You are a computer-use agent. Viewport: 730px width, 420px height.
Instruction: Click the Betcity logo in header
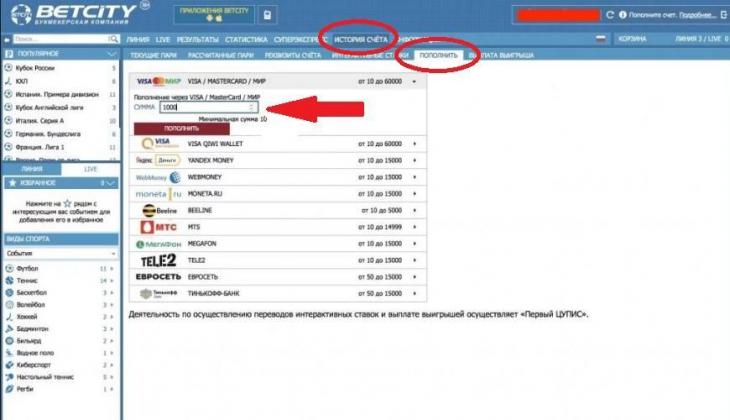(x=65, y=14)
